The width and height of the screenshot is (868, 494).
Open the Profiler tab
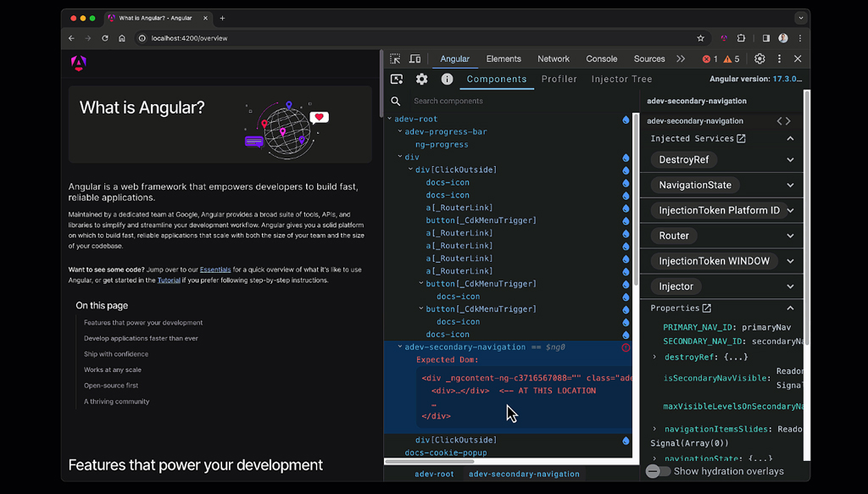[x=559, y=79]
